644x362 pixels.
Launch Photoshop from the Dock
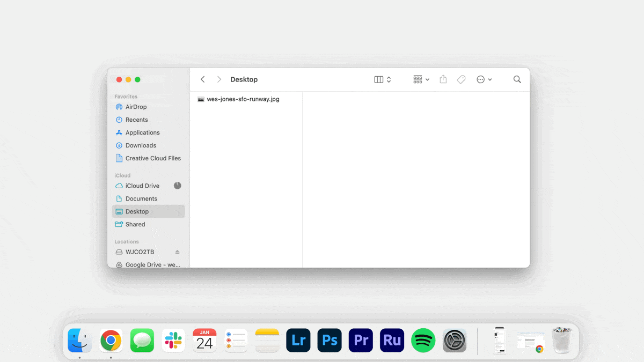(x=330, y=341)
